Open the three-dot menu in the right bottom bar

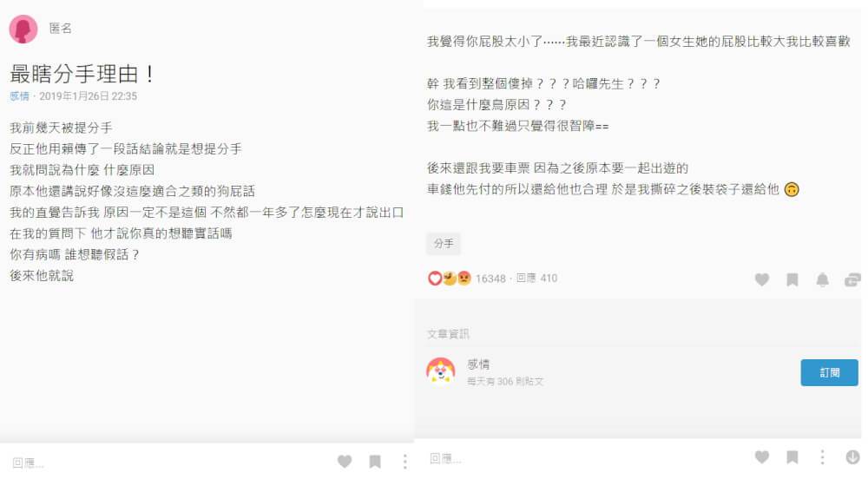pos(822,457)
